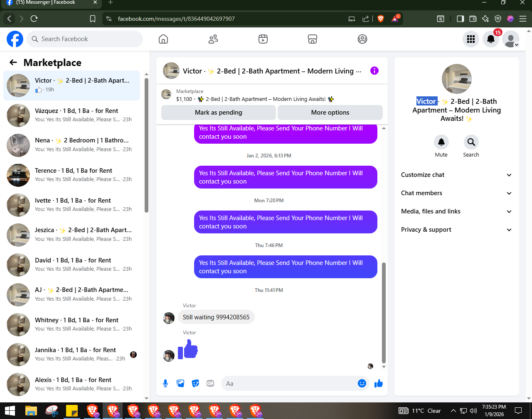The image size is (532, 419).
Task: Select the Messenger Facebook browser tab
Action: [52, 3]
